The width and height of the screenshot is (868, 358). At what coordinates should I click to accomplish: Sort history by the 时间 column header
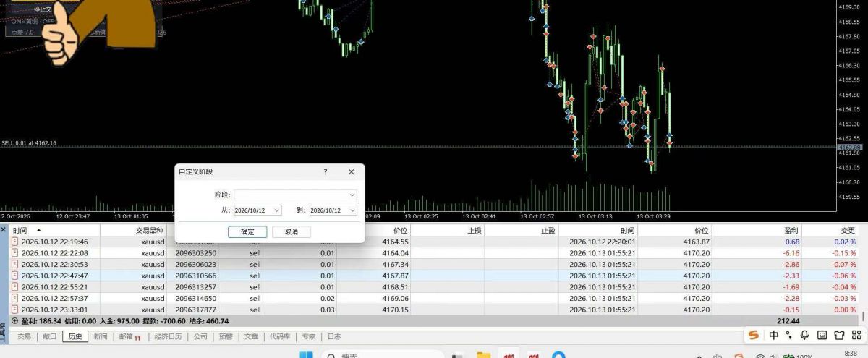click(20, 230)
